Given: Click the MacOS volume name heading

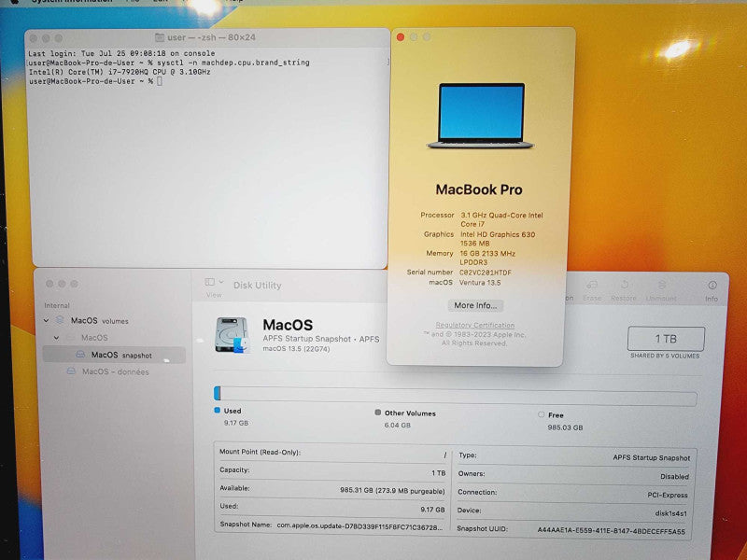Looking at the screenshot, I should (288, 325).
